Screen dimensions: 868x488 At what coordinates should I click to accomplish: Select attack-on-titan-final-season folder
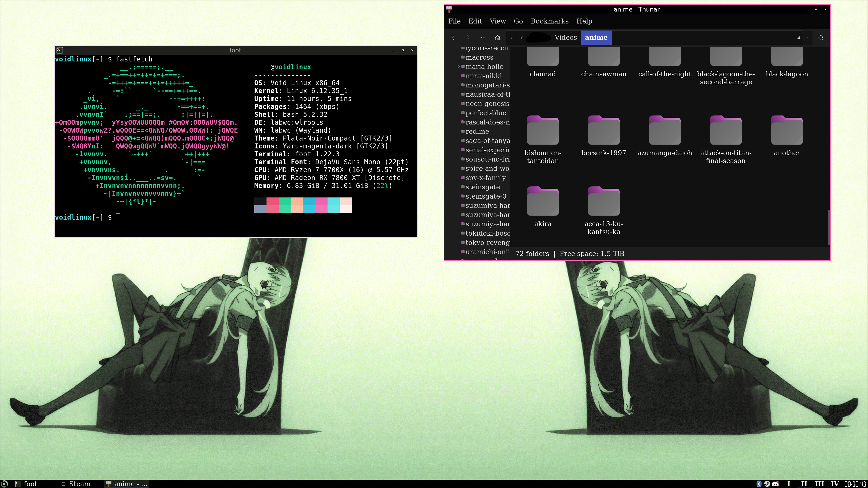[x=725, y=139]
